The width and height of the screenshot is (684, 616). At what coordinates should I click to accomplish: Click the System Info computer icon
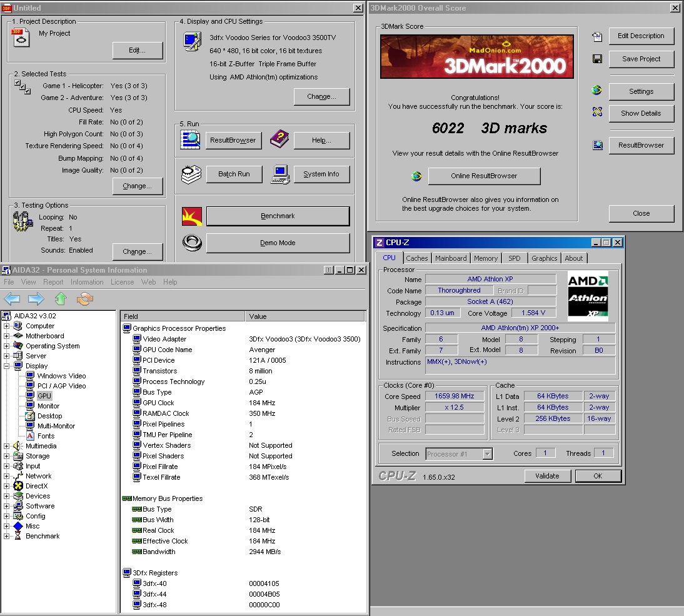point(280,174)
